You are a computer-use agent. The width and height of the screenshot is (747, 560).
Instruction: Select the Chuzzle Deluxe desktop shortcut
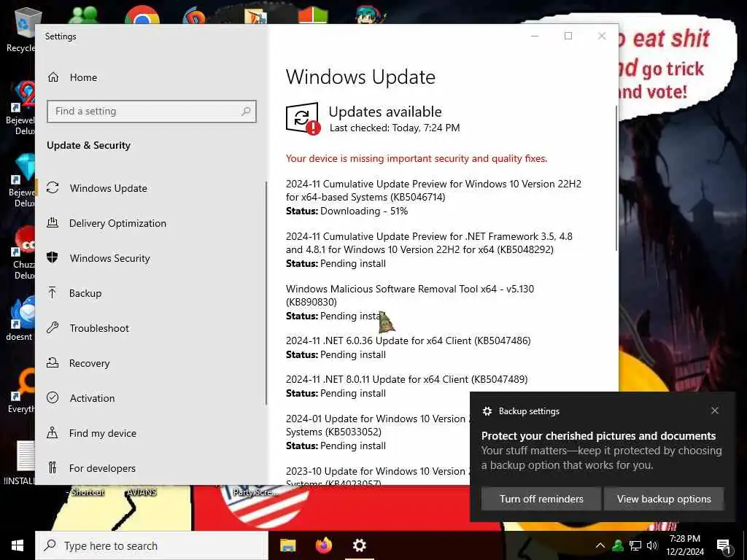23,253
